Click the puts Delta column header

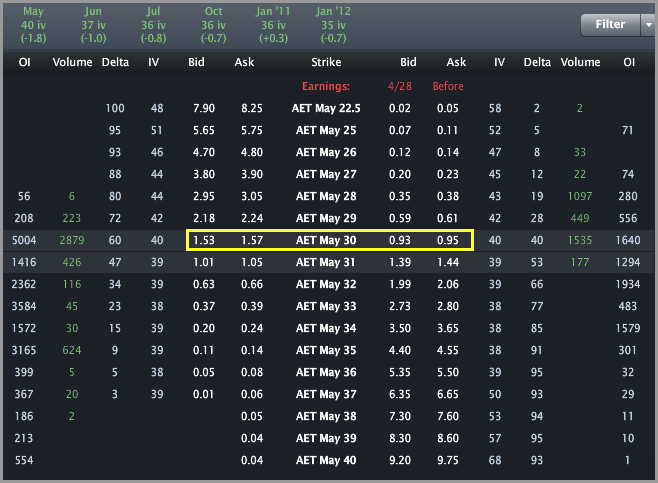(x=537, y=62)
